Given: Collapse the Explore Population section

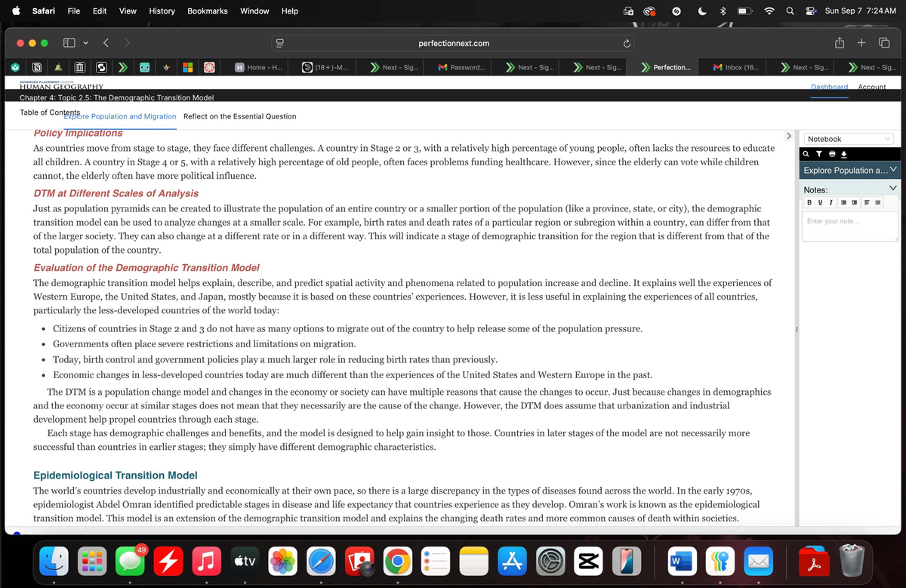Looking at the screenshot, I should (x=893, y=169).
